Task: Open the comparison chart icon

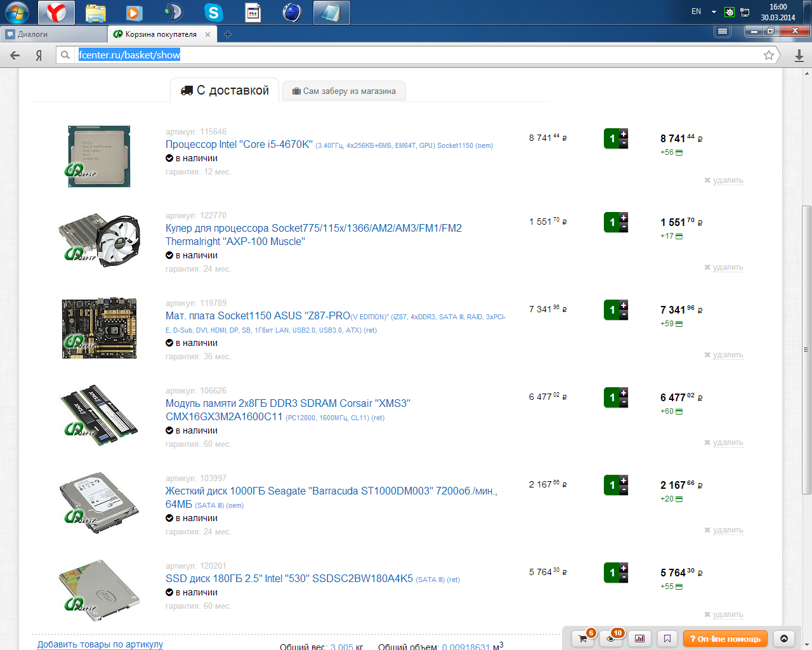Action: coord(639,639)
